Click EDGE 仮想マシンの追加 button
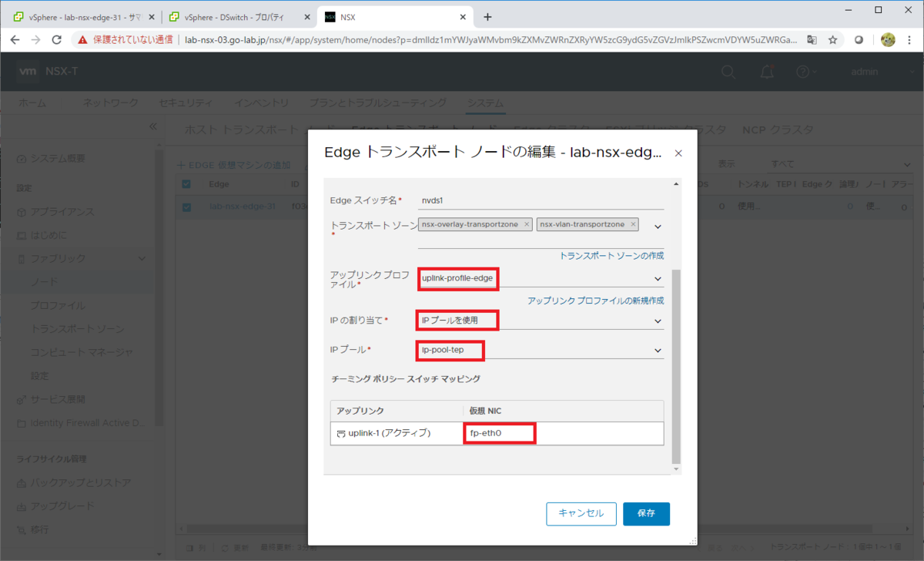924x561 pixels. pos(234,165)
